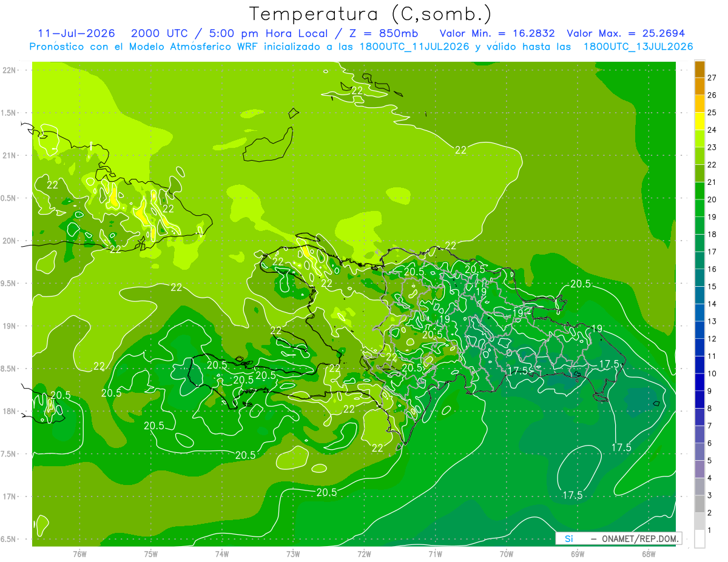Click the 19N latitude axis label
The height and width of the screenshot is (562, 728).
click(10, 326)
